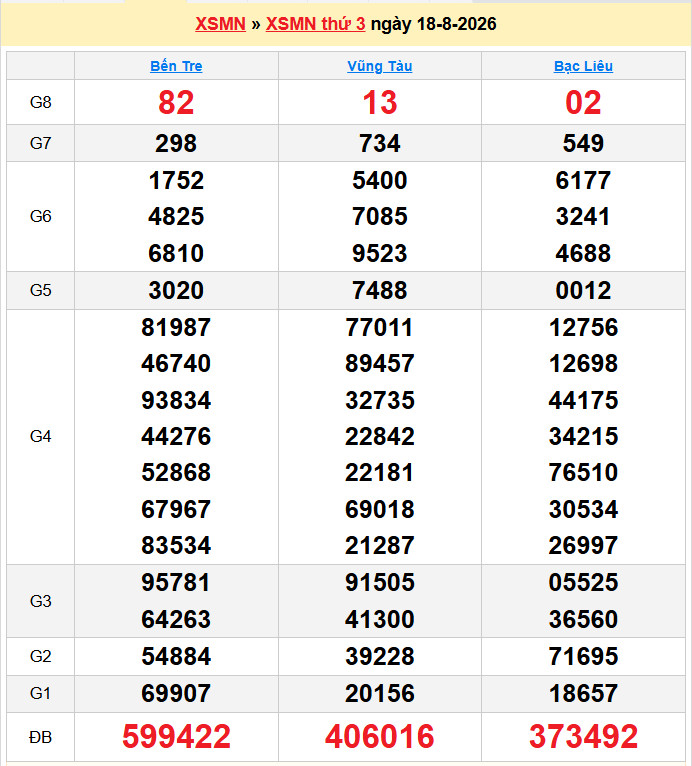Click the G6 number 9523

pyautogui.click(x=380, y=253)
